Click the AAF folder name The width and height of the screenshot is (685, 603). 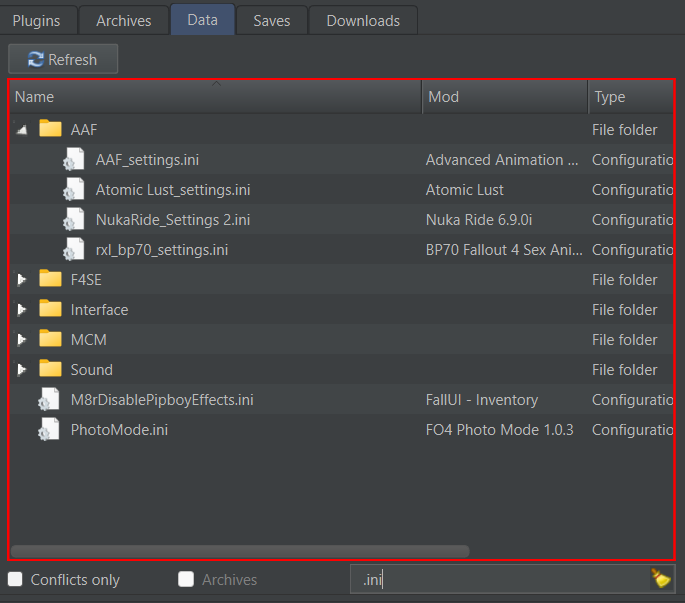(84, 130)
